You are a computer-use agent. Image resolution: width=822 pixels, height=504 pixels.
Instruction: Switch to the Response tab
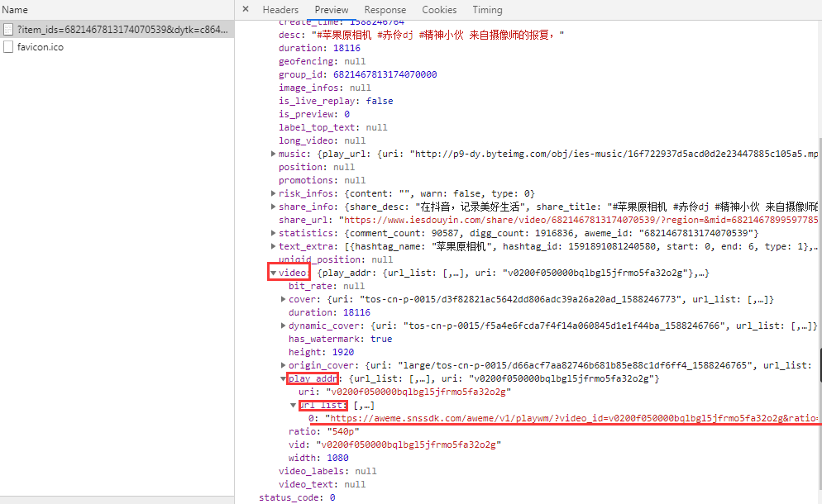385,10
